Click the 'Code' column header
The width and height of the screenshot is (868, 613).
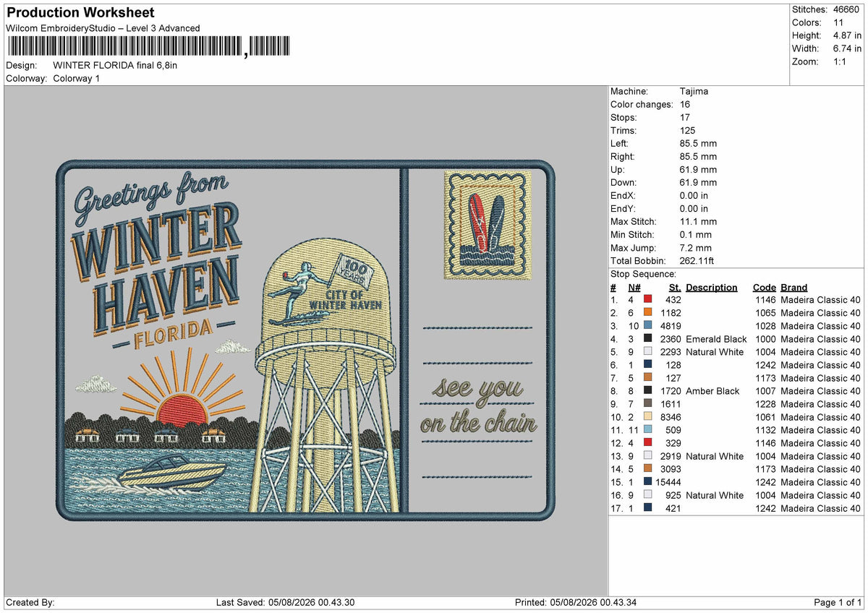pos(764,287)
